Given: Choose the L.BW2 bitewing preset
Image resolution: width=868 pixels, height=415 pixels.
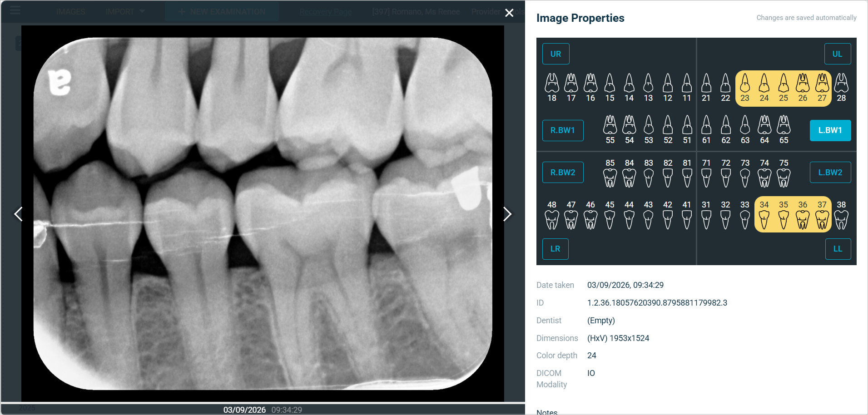Looking at the screenshot, I should (830, 173).
